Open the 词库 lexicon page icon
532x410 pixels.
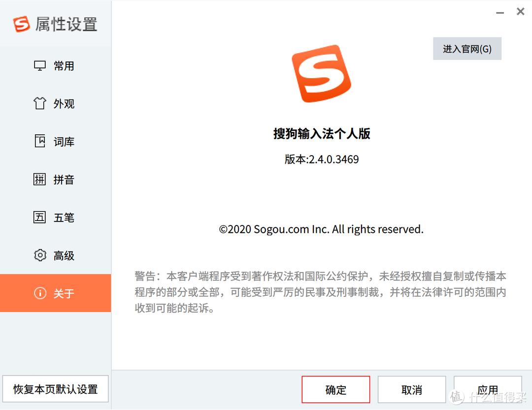tap(39, 141)
